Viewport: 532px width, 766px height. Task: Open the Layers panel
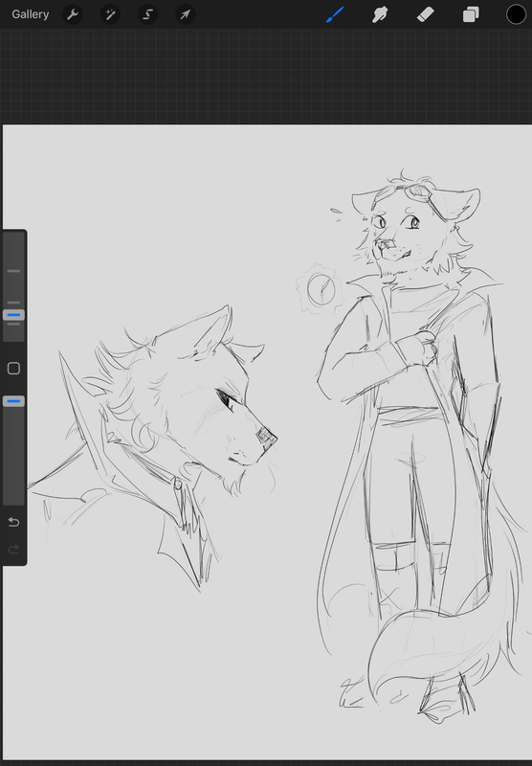pyautogui.click(x=471, y=14)
